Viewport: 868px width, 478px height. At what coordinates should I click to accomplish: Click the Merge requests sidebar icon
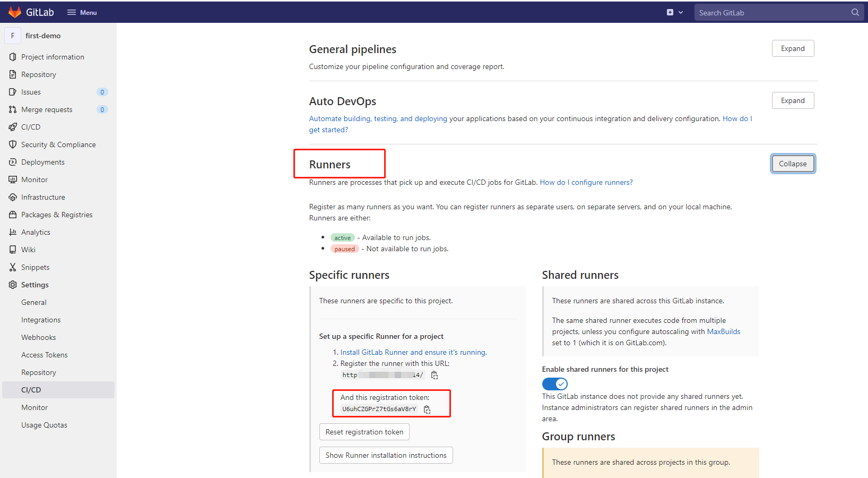tap(13, 109)
